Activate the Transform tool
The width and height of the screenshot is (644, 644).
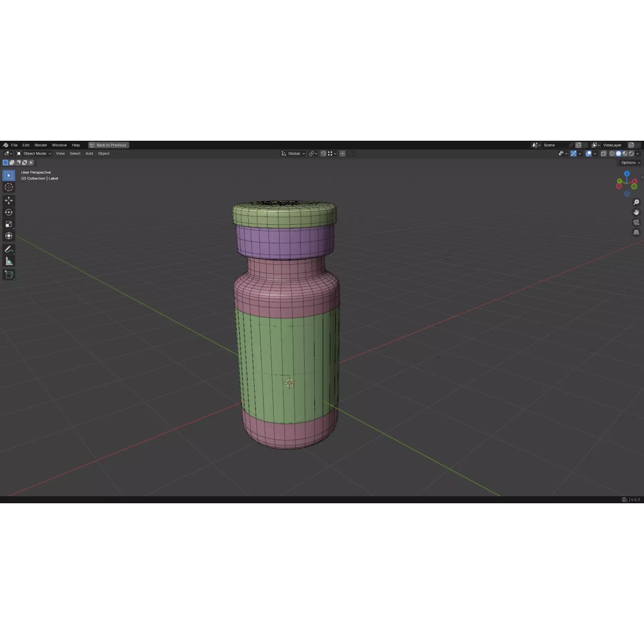coord(8,236)
